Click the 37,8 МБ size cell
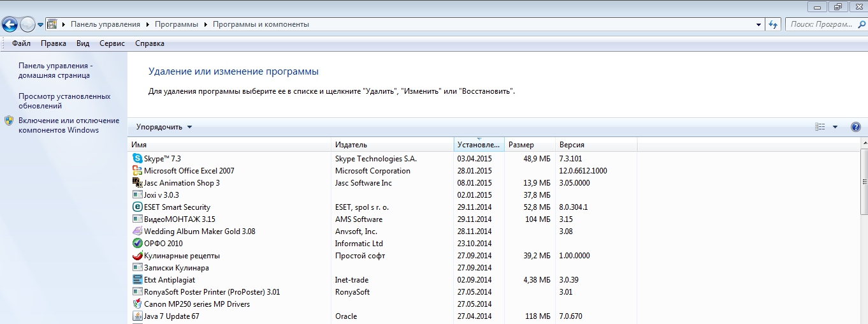Image resolution: width=868 pixels, height=324 pixels. 536,195
